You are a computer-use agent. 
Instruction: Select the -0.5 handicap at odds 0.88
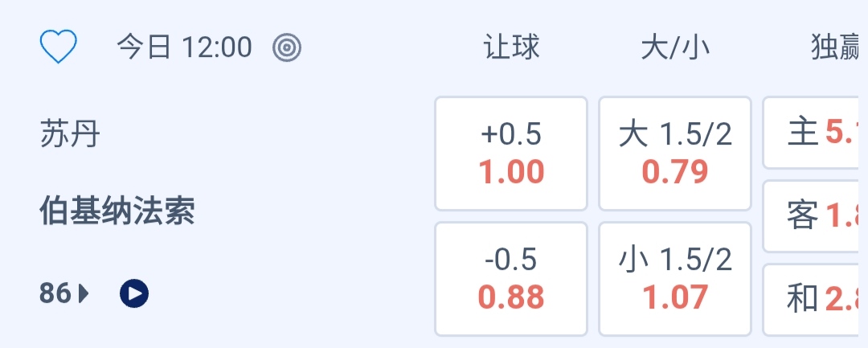(x=511, y=278)
